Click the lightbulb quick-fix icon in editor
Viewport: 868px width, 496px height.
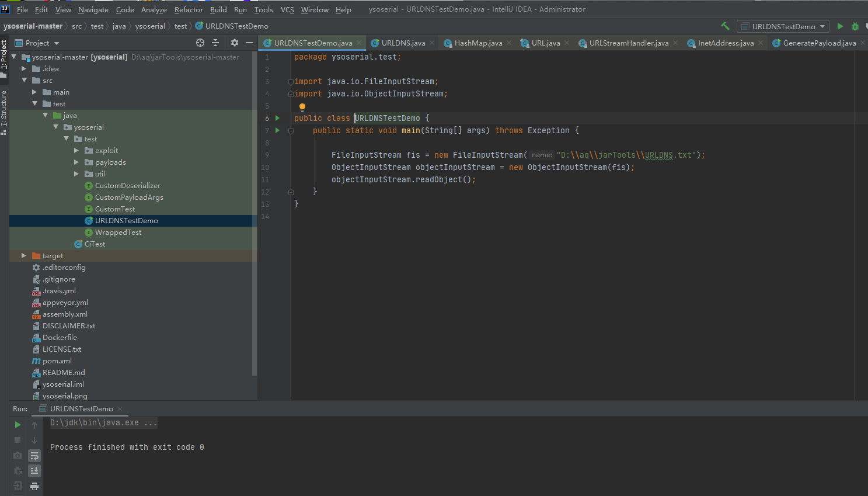coord(302,107)
